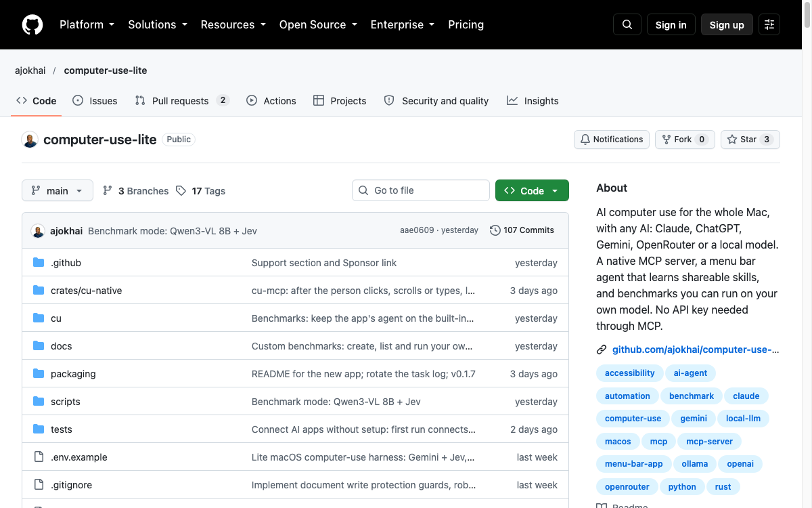The image size is (812, 508).
Task: Fork the repository via Fork button
Action: 685,140
